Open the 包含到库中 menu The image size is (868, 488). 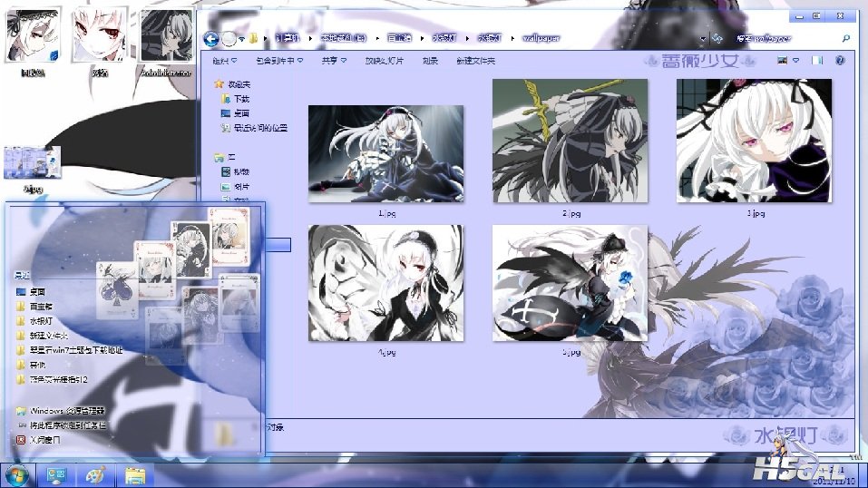pos(279,61)
